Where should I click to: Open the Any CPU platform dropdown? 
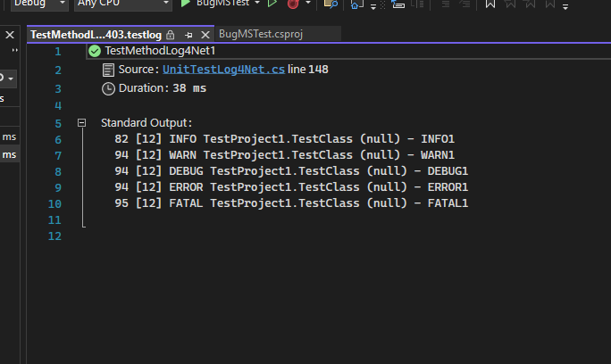coord(122,4)
